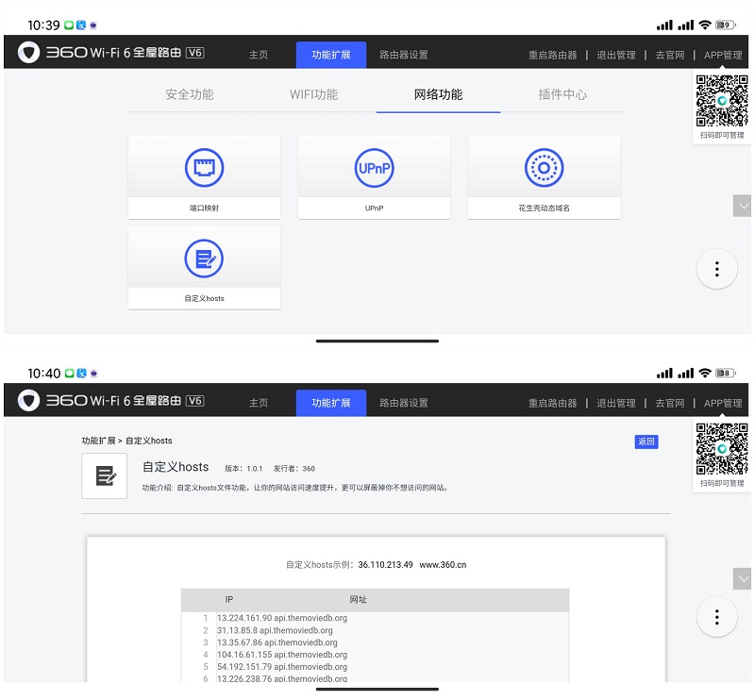
Task: Click the 360 shield logo in the upper screenshot
Action: [x=29, y=54]
